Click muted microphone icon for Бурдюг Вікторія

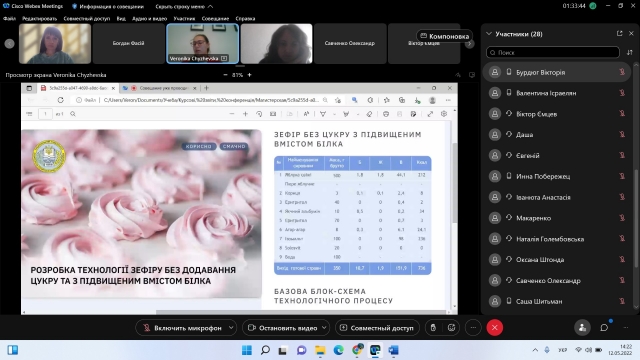click(x=622, y=72)
